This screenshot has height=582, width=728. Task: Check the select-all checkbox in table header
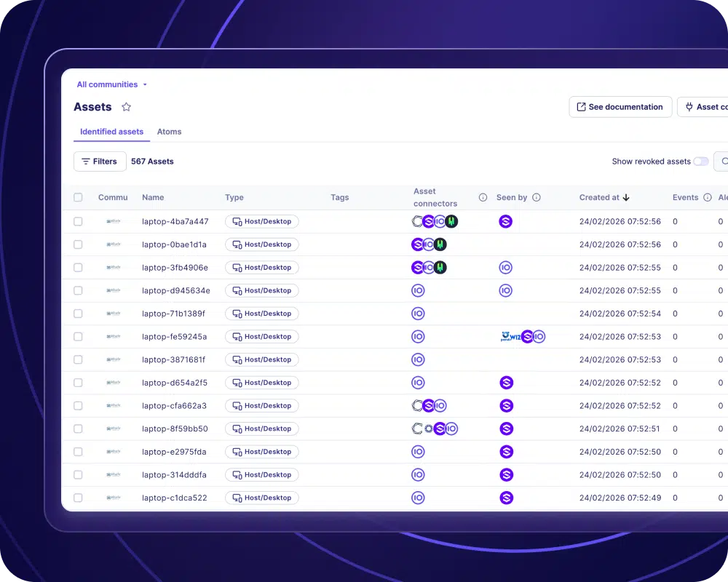point(79,198)
